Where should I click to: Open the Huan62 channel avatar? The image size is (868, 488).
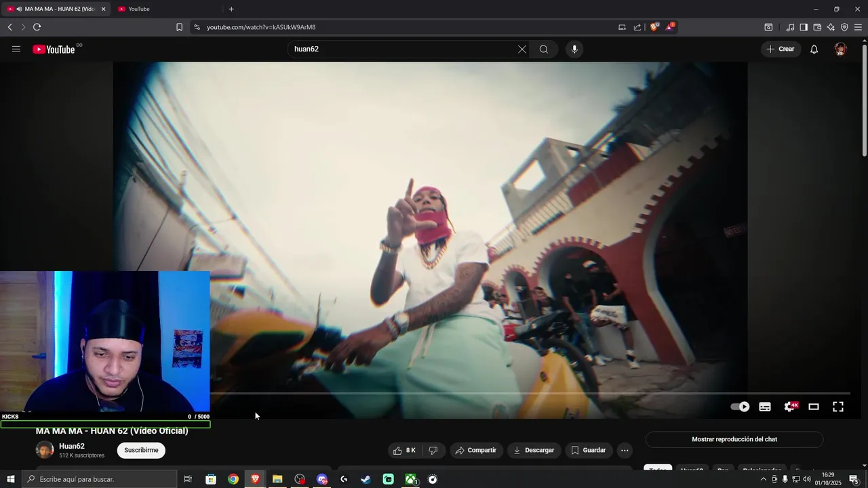pyautogui.click(x=45, y=450)
